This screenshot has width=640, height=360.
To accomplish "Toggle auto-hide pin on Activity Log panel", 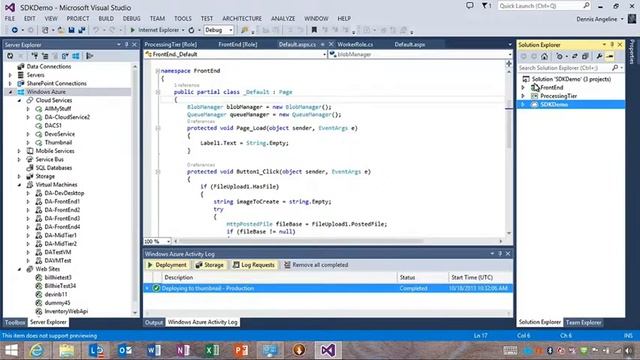I will [500, 253].
